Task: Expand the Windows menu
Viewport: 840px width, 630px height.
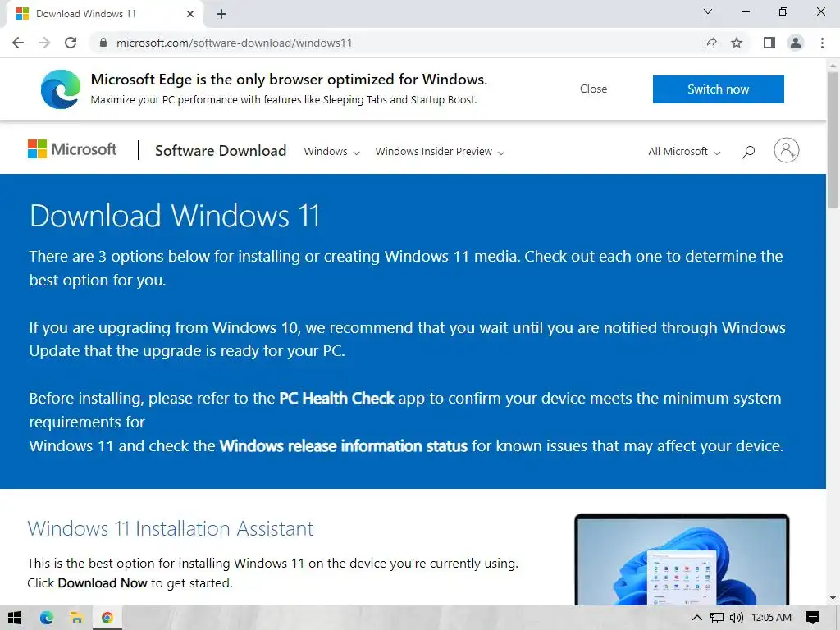Action: coord(331,152)
